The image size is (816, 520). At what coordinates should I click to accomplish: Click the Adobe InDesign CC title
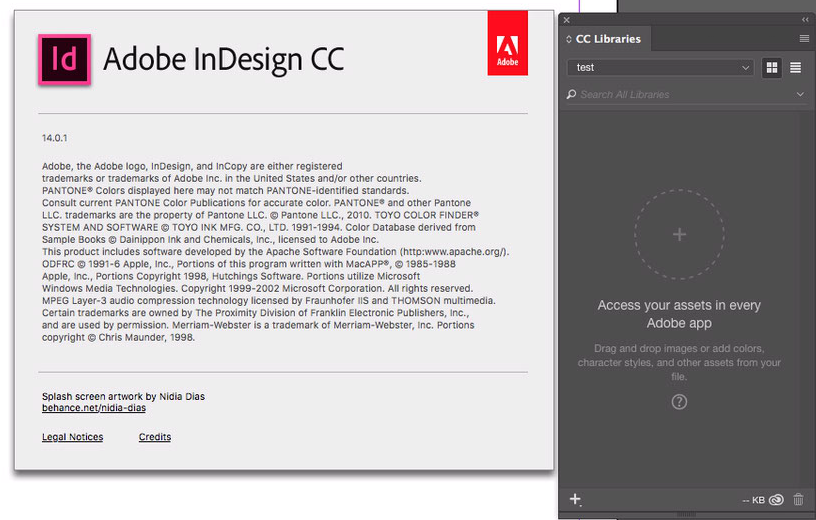click(x=224, y=59)
